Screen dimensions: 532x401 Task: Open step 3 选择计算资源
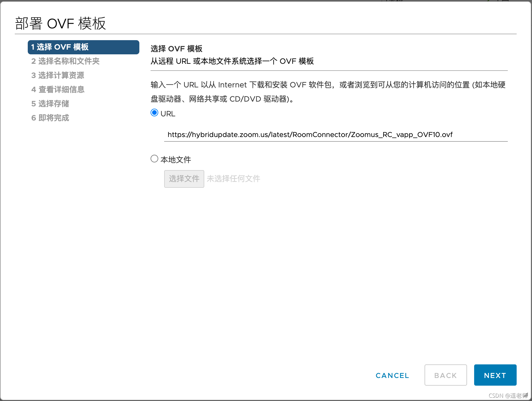point(58,75)
